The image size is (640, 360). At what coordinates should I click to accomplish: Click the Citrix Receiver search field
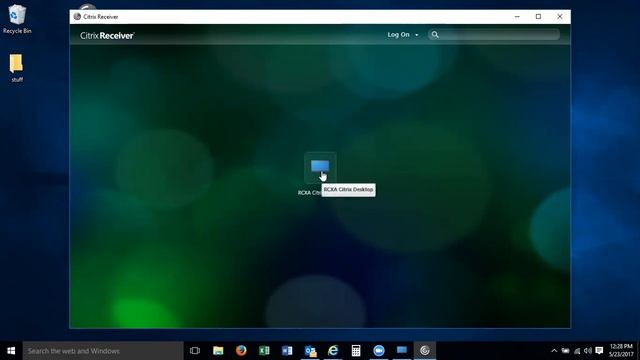point(494,35)
